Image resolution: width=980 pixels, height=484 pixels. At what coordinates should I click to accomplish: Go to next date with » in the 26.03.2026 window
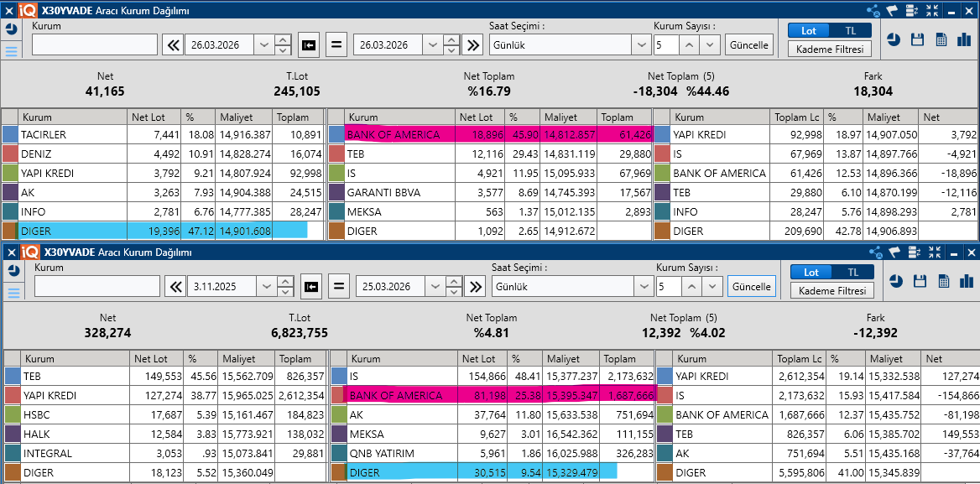click(473, 45)
